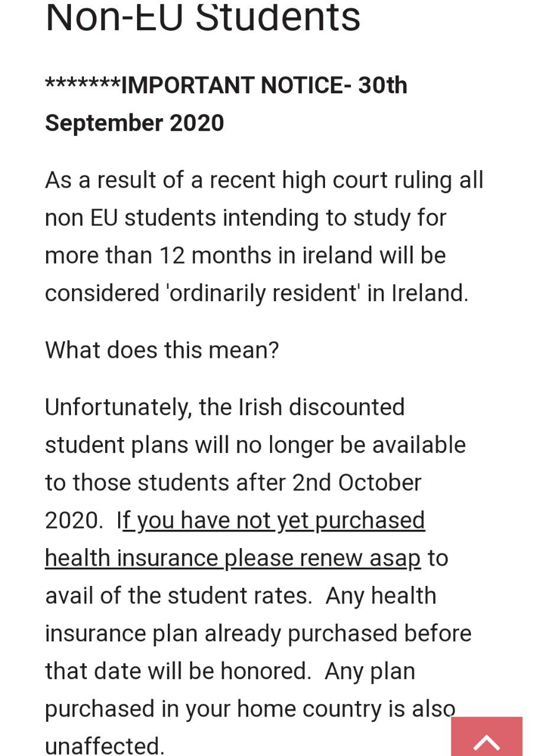Image resolution: width=536 pixels, height=756 pixels.
Task: Click the word "unaffected"
Action: (104, 746)
